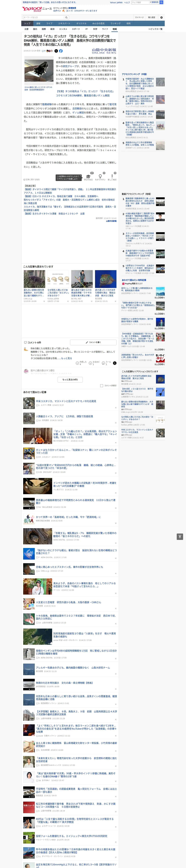
Task: Share the article on Facebook
Action: tap(61, 51)
